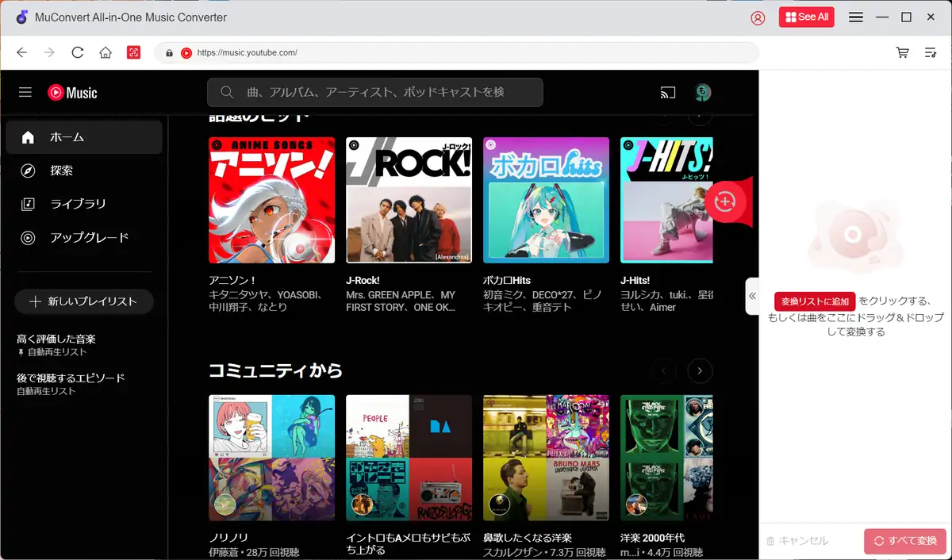Click the red switch-service icon beside home
Image resolution: width=952 pixels, height=560 pixels.
pos(133,52)
